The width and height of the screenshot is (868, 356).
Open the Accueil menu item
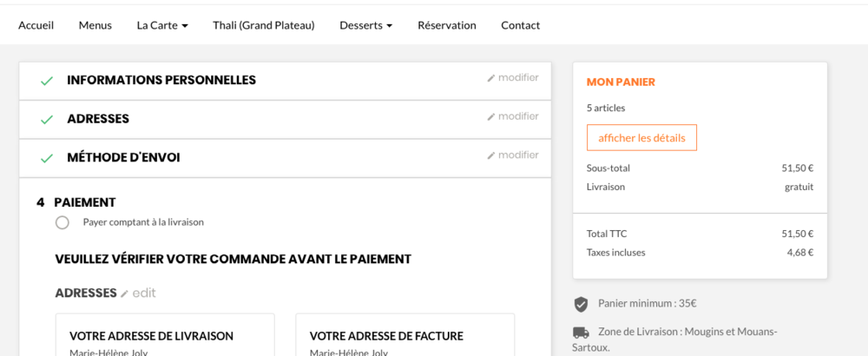point(36,25)
